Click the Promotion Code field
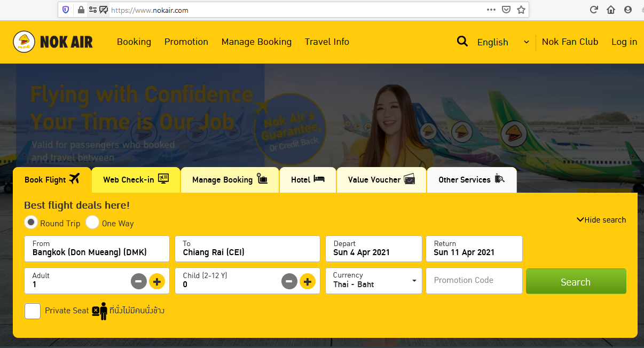 (x=474, y=281)
